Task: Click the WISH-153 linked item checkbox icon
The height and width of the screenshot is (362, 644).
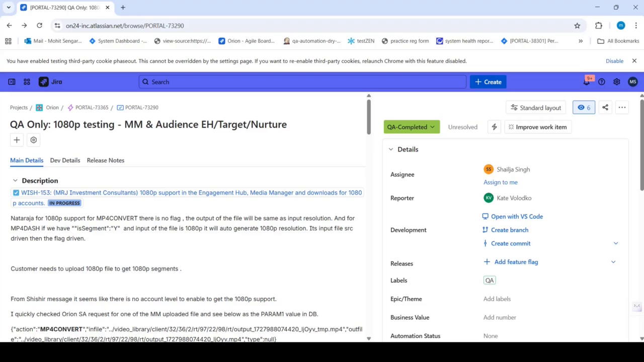Action: pos(16,193)
